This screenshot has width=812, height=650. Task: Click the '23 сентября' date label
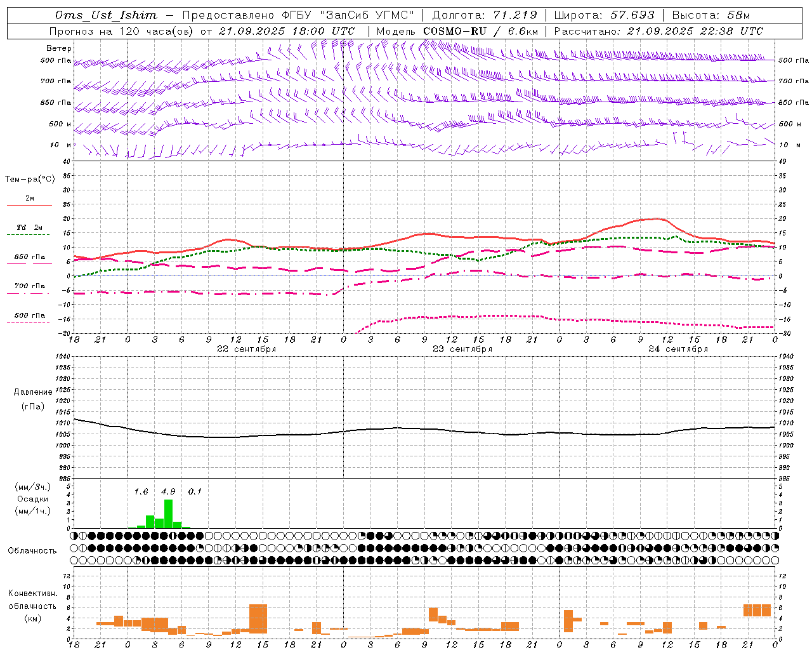coord(462,349)
